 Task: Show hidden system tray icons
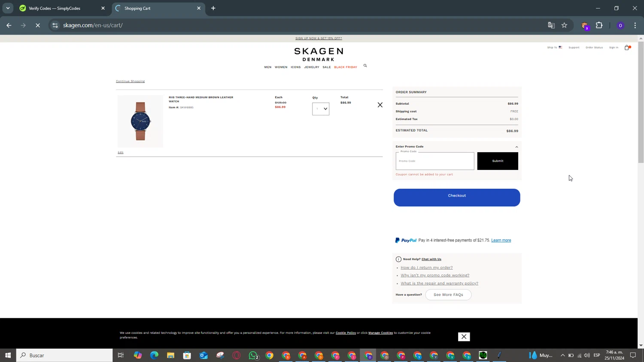pyautogui.click(x=562, y=355)
